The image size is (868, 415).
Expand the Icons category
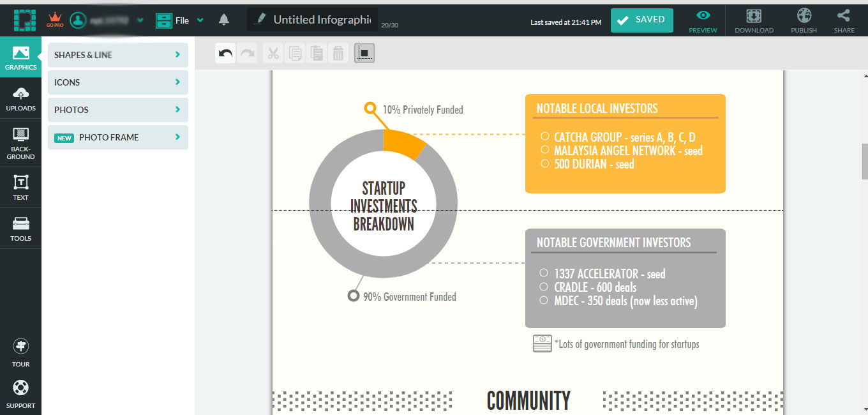(x=117, y=82)
